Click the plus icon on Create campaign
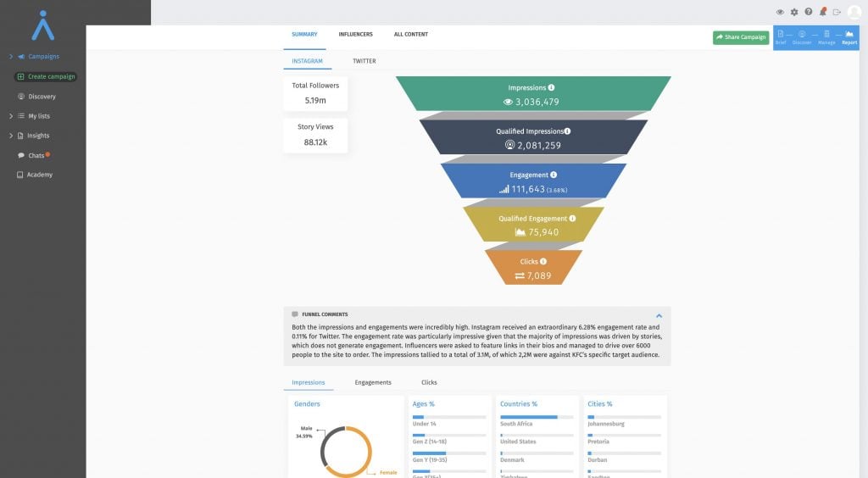Viewport: 868px width, 478px height. [20, 77]
